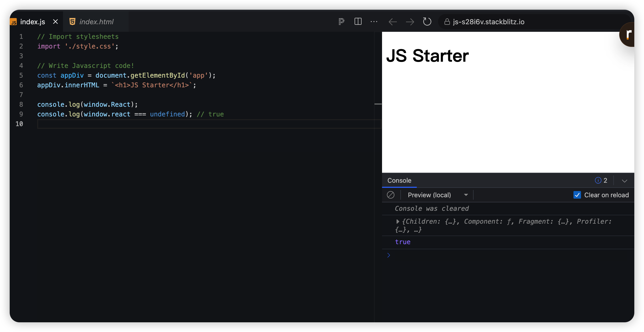
Task: Click the JS icon on the index.js tab
Action: [13, 22]
